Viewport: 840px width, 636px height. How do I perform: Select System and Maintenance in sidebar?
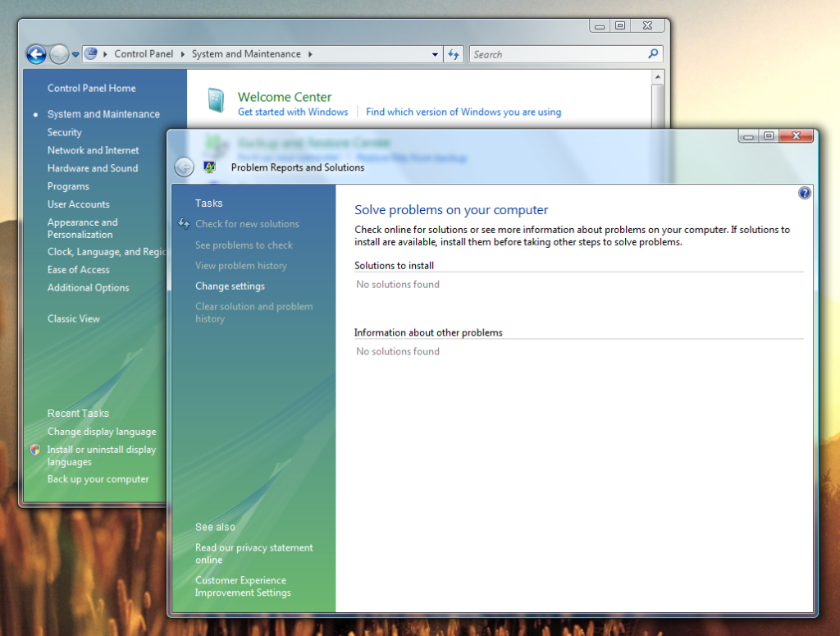pyautogui.click(x=103, y=114)
